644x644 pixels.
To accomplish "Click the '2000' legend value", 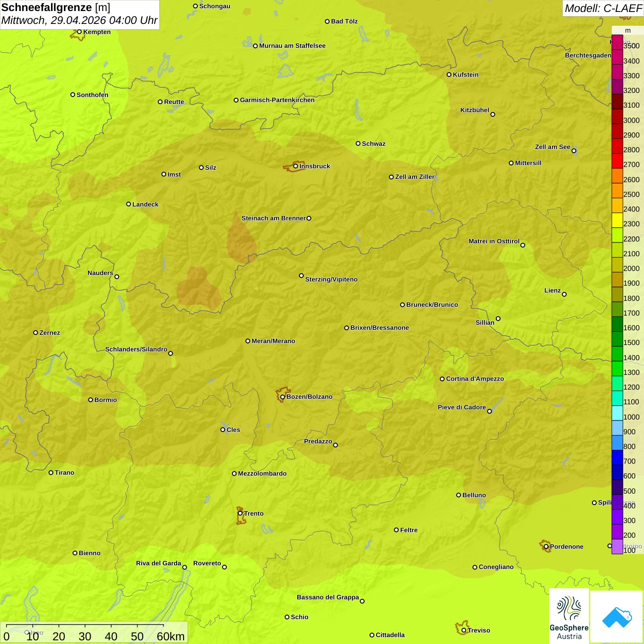I will point(632,268).
